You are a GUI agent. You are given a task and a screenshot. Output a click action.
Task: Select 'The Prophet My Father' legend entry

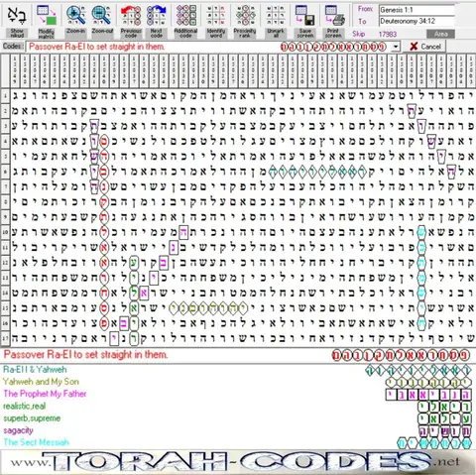tap(45, 394)
